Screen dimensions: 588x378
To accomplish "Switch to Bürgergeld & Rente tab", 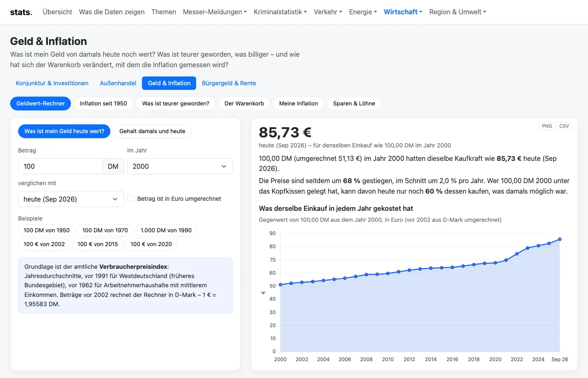I will click(229, 83).
